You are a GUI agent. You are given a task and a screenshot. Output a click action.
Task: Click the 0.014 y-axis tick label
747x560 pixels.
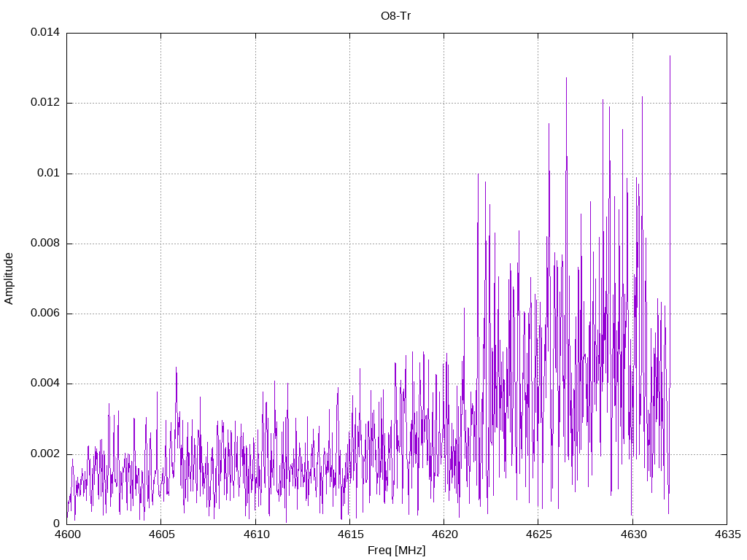(45, 32)
